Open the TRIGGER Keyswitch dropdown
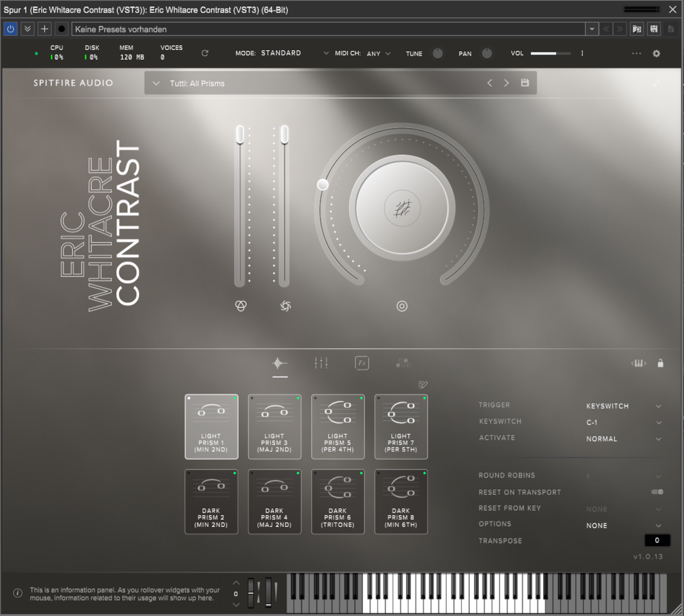This screenshot has width=684, height=616. pyautogui.click(x=624, y=406)
